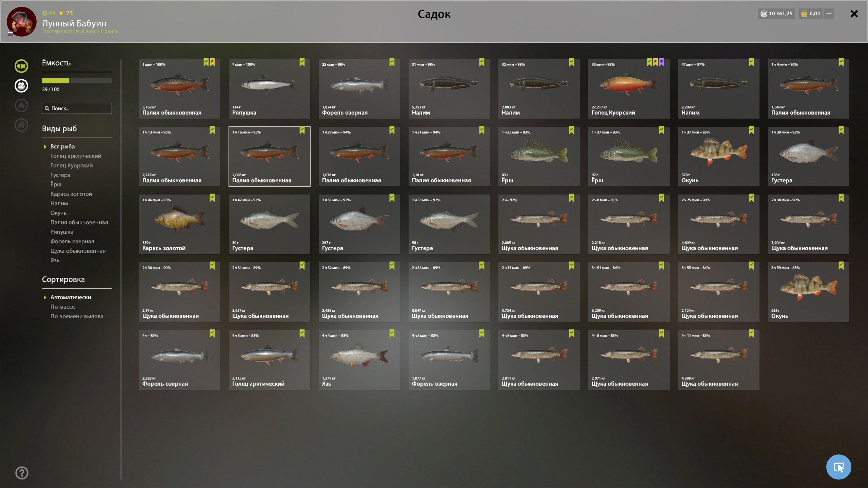The width and height of the screenshot is (868, 488).
Task: Click the capacity progress bar
Action: pyautogui.click(x=77, y=81)
